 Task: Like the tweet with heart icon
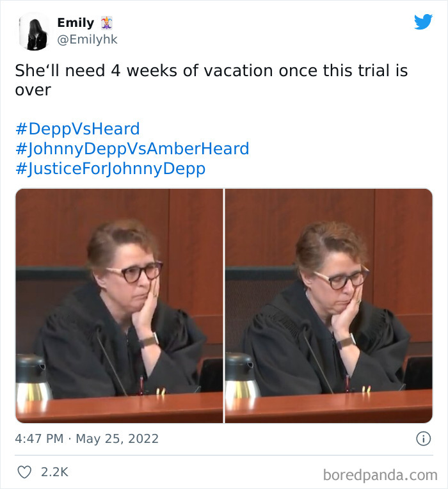24,472
